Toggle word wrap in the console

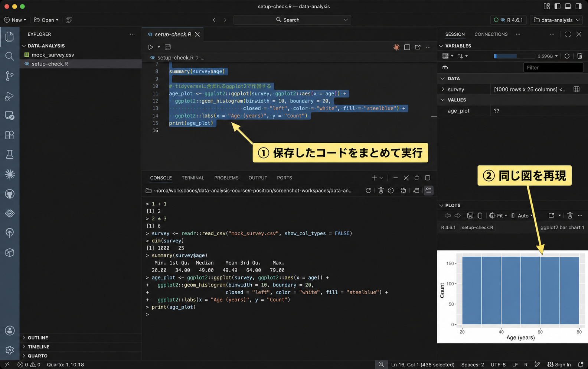tap(404, 191)
